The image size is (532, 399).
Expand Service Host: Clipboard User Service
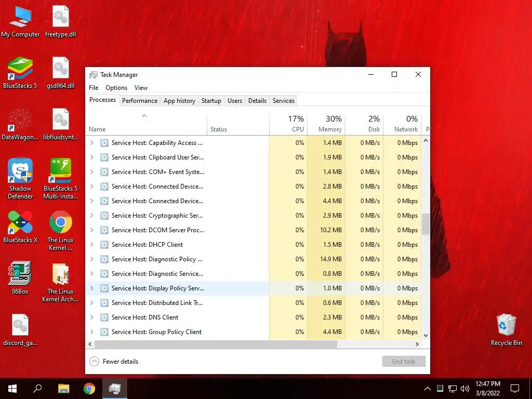click(x=91, y=157)
